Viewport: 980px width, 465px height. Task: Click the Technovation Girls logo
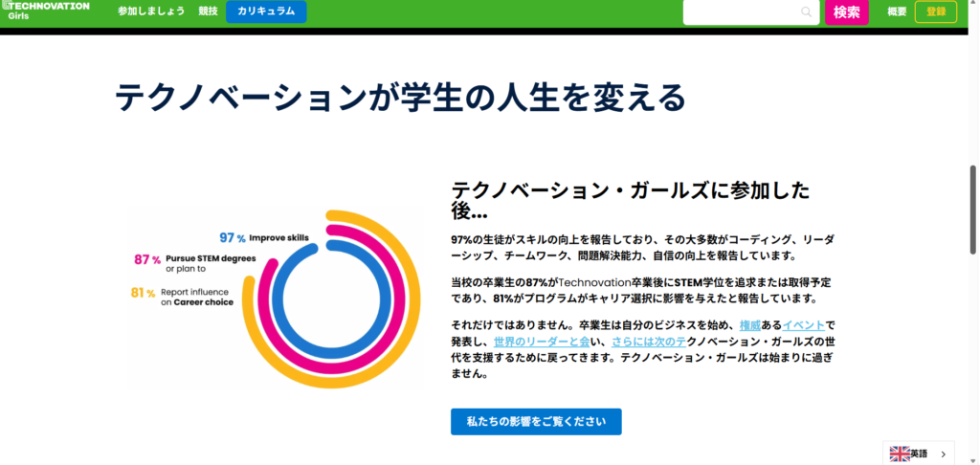pyautogui.click(x=47, y=11)
